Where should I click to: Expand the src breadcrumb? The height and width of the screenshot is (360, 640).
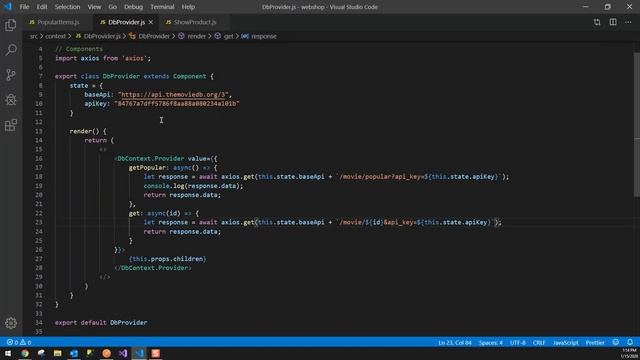point(33,36)
